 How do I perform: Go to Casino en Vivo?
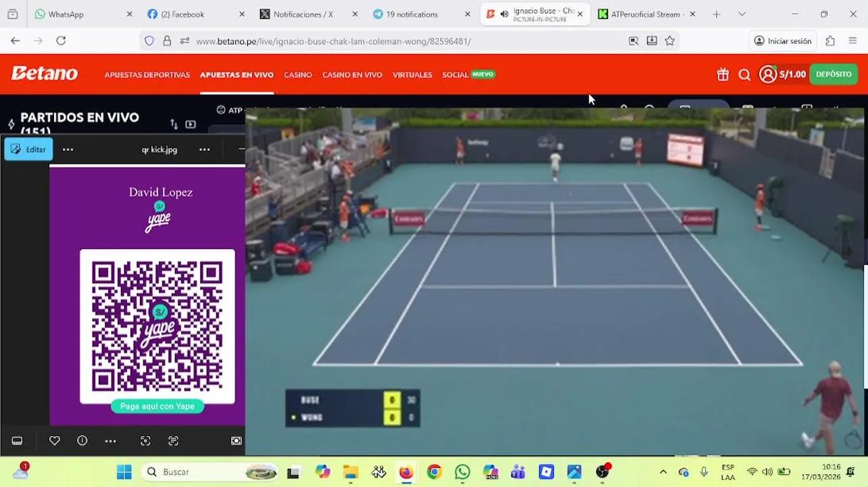[352, 74]
